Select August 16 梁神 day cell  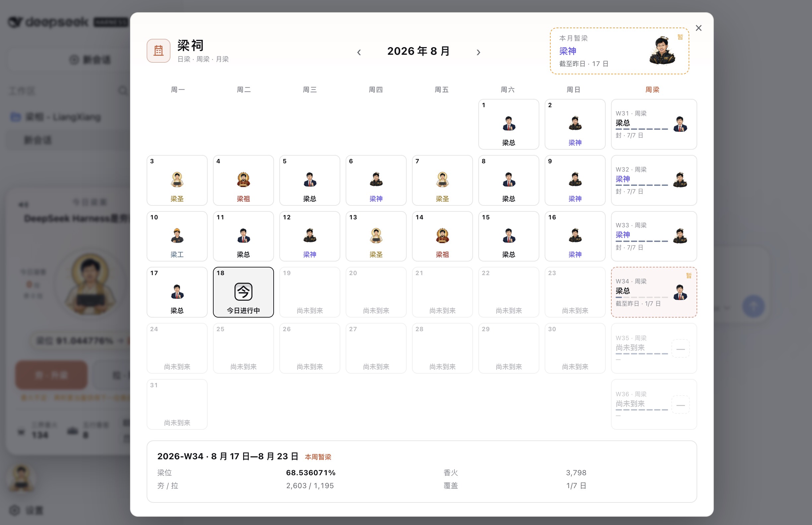click(x=575, y=236)
